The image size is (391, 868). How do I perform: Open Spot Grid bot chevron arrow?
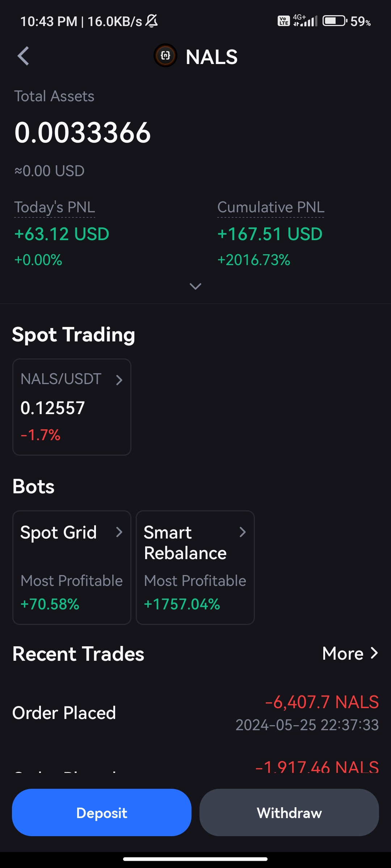click(119, 532)
